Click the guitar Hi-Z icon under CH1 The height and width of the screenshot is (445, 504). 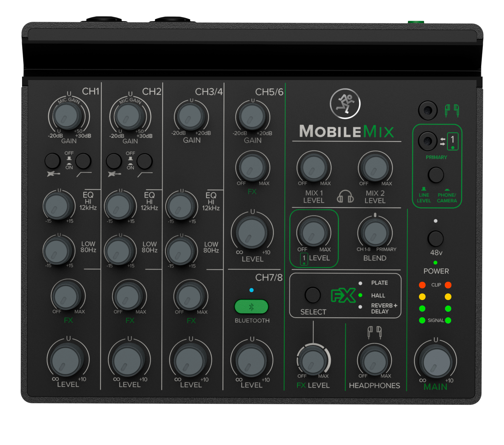coord(54,173)
